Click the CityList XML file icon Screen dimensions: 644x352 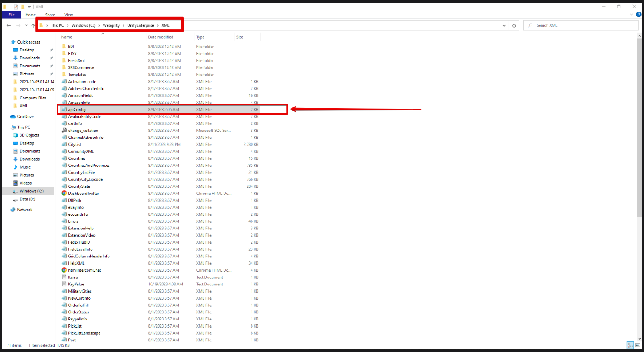(64, 144)
